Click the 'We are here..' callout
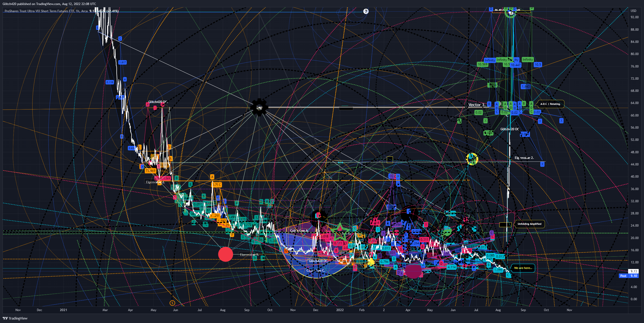 tap(523, 268)
